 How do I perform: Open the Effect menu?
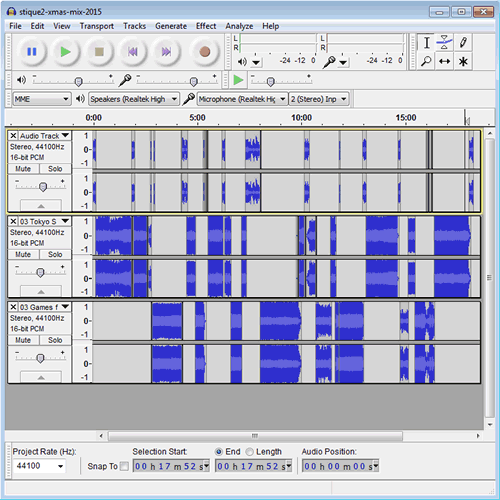[x=206, y=26]
